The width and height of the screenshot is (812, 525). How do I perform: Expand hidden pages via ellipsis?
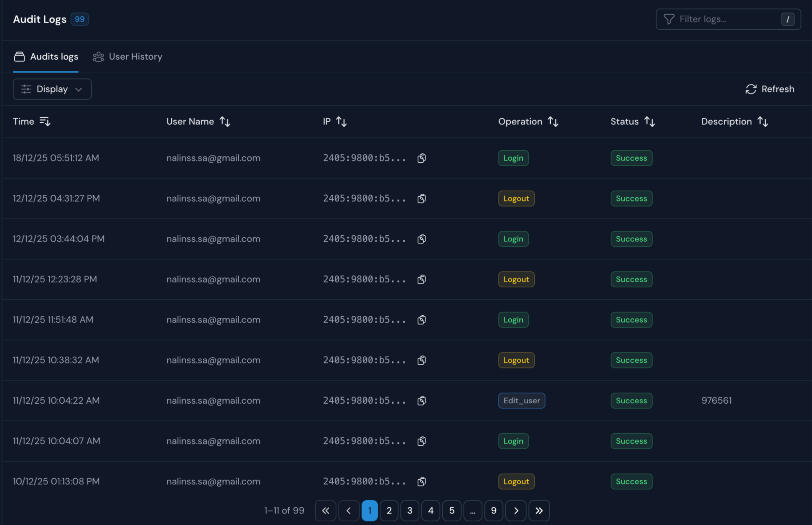pyautogui.click(x=473, y=510)
